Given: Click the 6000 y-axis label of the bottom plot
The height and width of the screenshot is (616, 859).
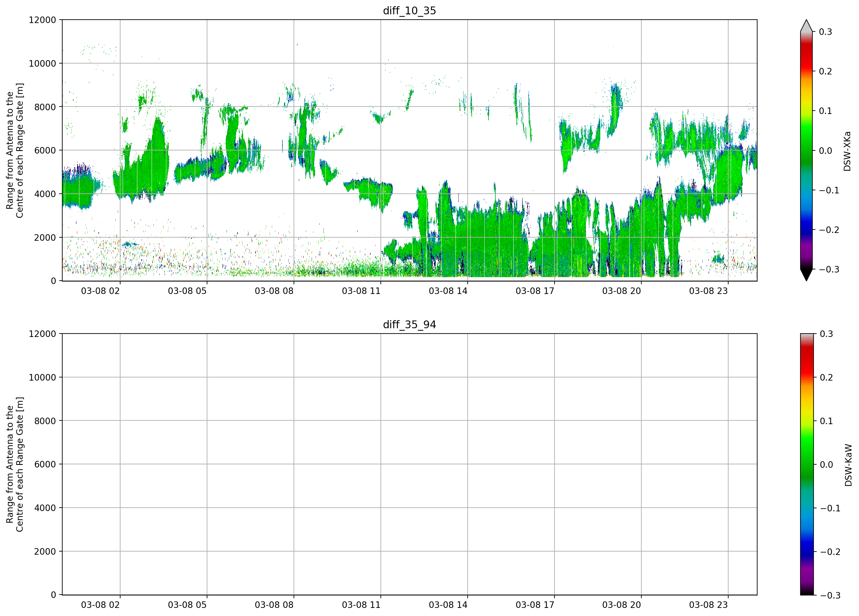Looking at the screenshot, I should 45,464.
